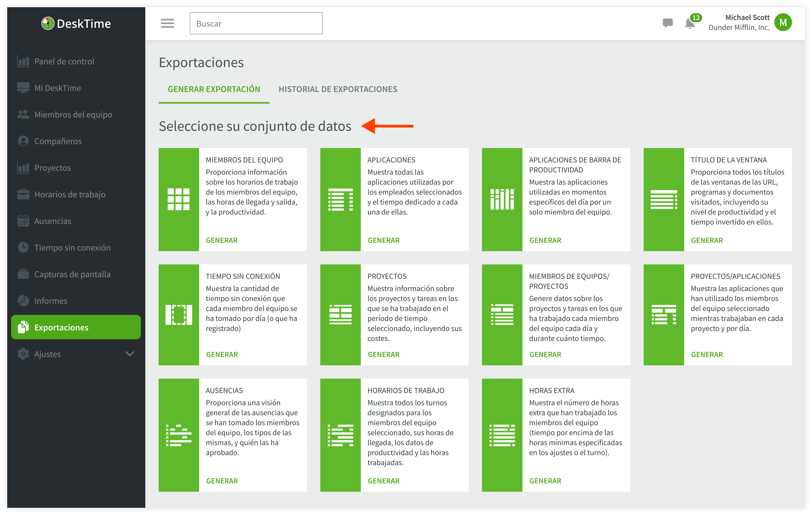Generate the Ausencias export
This screenshot has height=515, width=812.
tap(221, 481)
